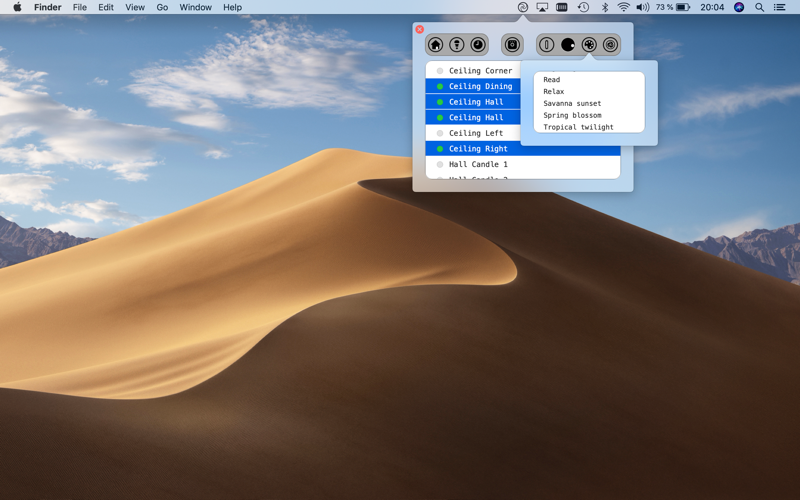Open Spotlight search magnifier
This screenshot has height=500, width=800.
coord(760,7)
